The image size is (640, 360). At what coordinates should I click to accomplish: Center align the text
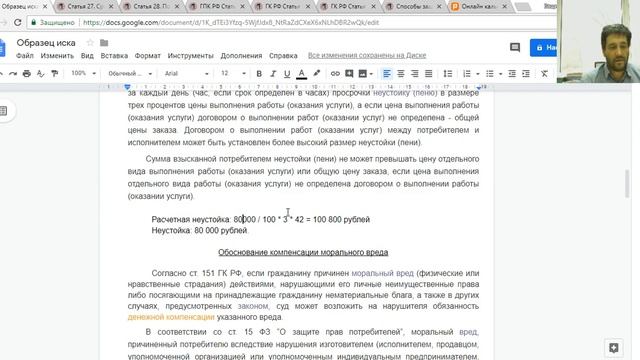point(401,73)
